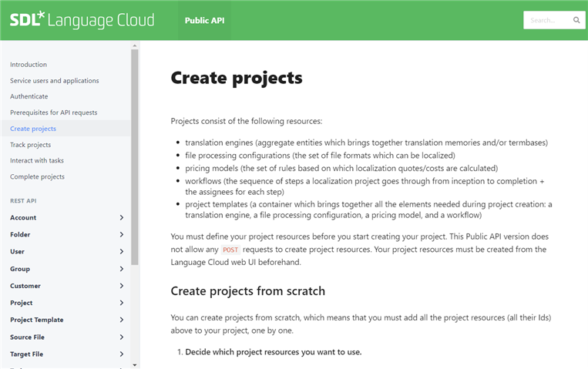588x369 pixels.
Task: Expand the Customer section
Action: point(67,286)
